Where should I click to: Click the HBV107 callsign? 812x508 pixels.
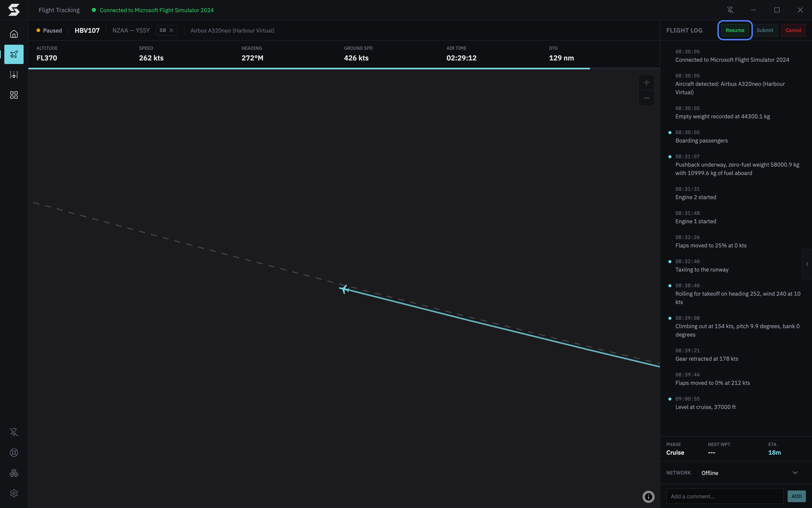tap(87, 30)
